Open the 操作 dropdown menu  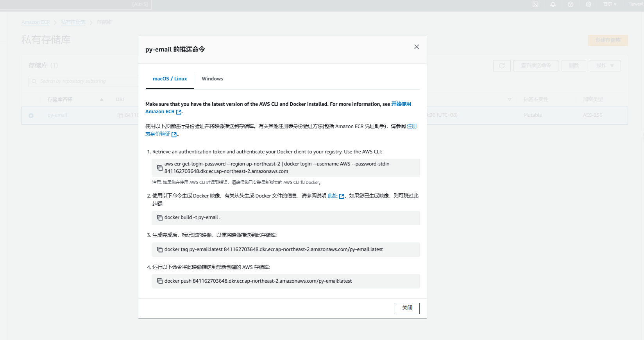click(605, 66)
